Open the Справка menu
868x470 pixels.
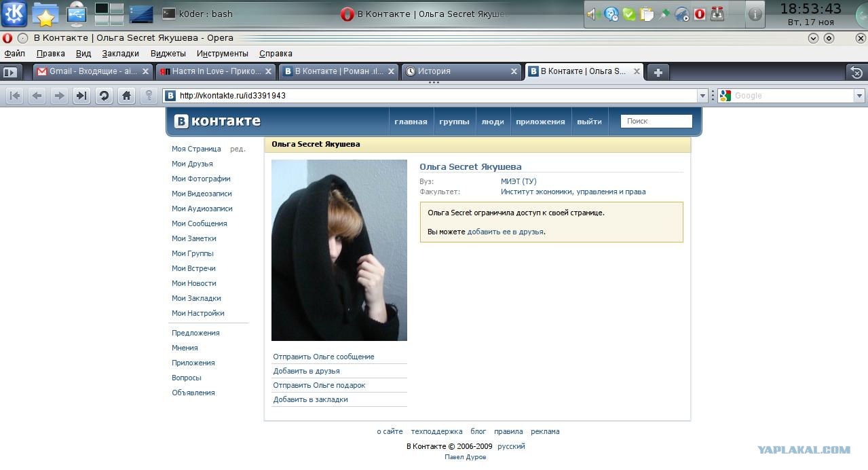(x=276, y=54)
